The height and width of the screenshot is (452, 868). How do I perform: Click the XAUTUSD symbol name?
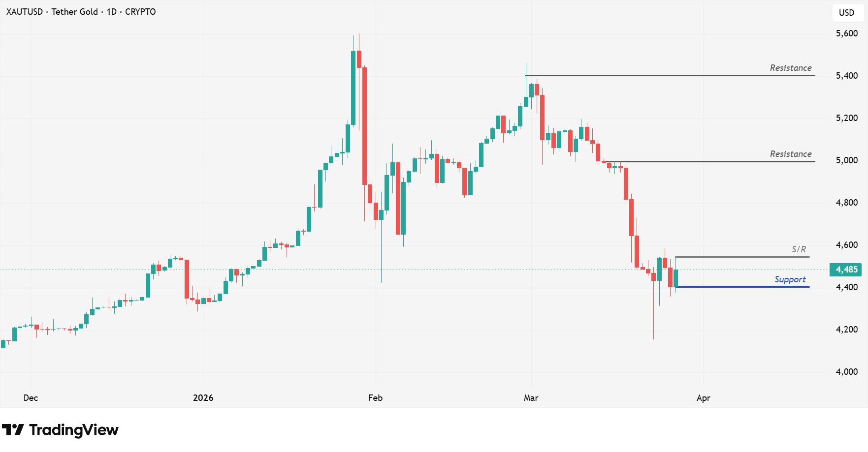(x=25, y=12)
